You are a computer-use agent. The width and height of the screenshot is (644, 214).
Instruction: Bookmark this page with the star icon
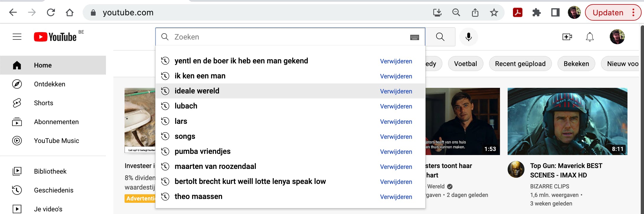click(494, 13)
